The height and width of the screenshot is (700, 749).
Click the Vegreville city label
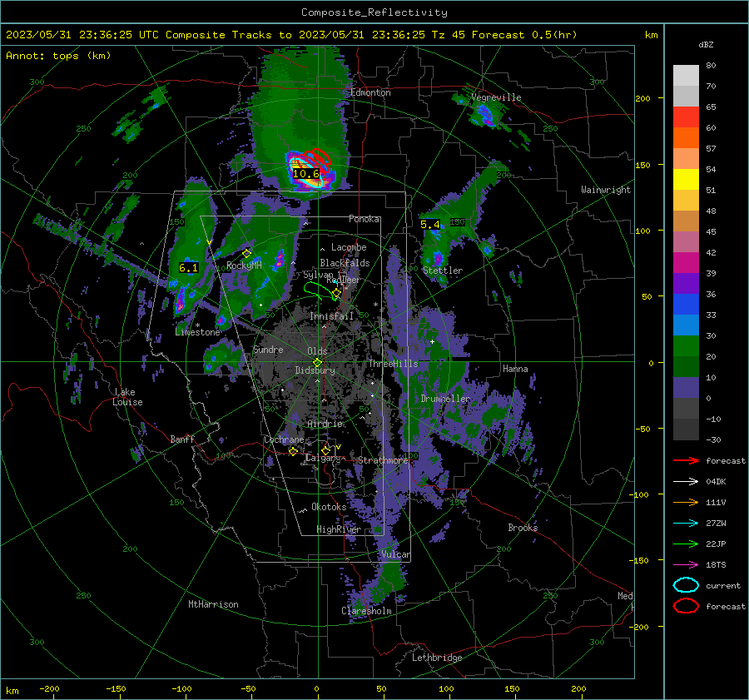click(496, 97)
